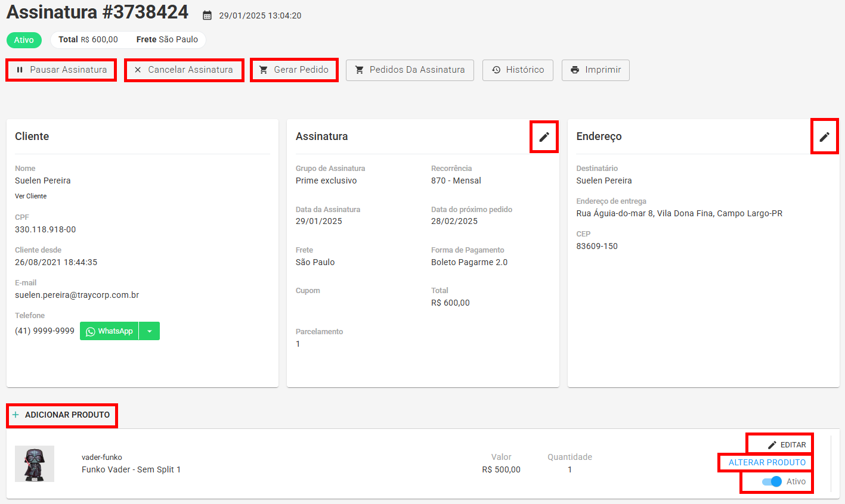Open the Ver Cliente link
Viewport: 845px width, 504px height.
tap(30, 196)
